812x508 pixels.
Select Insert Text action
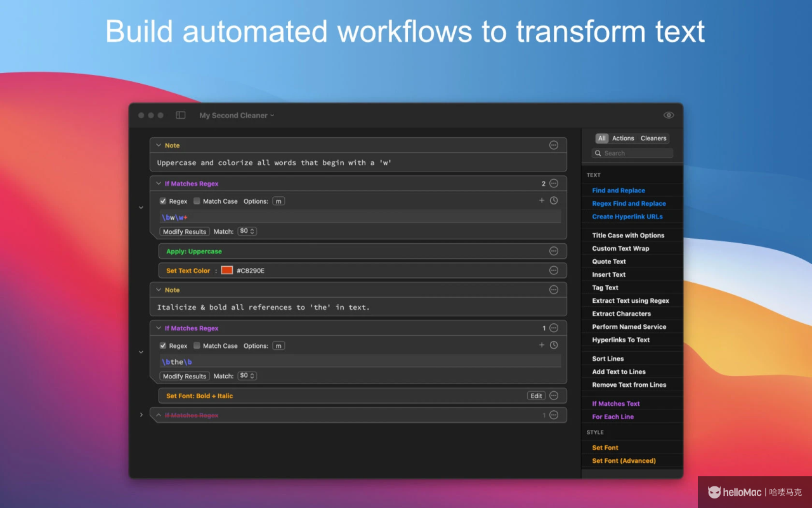tap(609, 275)
